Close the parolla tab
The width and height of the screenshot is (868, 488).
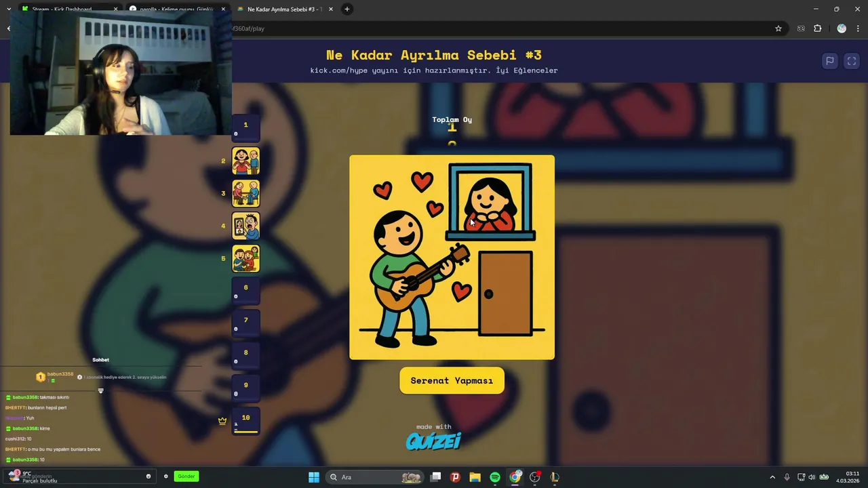(223, 9)
